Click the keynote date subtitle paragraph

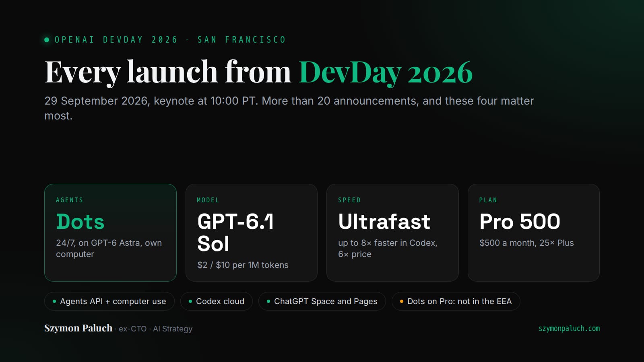tap(289, 108)
